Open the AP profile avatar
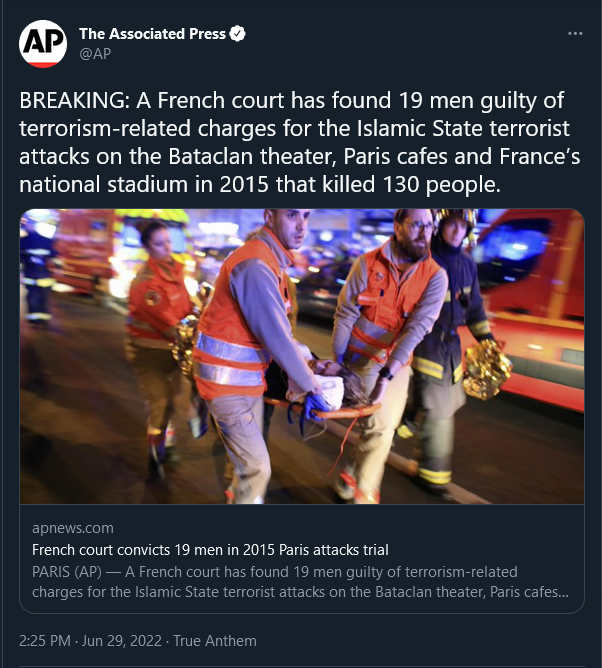Screen dimensions: 602x668 pos(43,44)
